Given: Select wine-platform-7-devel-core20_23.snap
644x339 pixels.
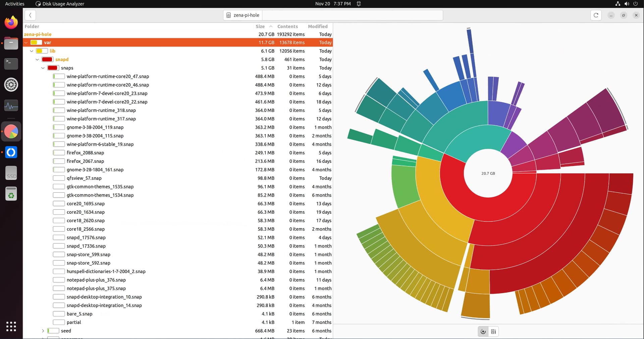Looking at the screenshot, I should 178,93.
